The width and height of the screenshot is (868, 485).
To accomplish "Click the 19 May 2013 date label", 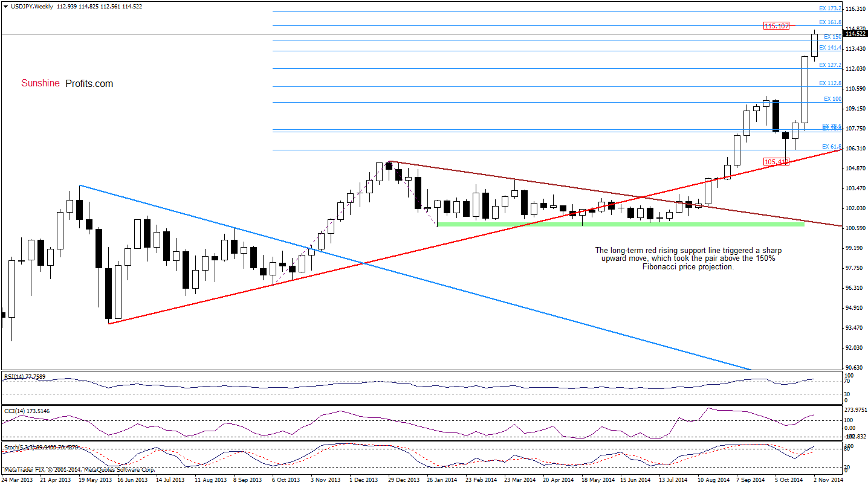I will [96, 480].
